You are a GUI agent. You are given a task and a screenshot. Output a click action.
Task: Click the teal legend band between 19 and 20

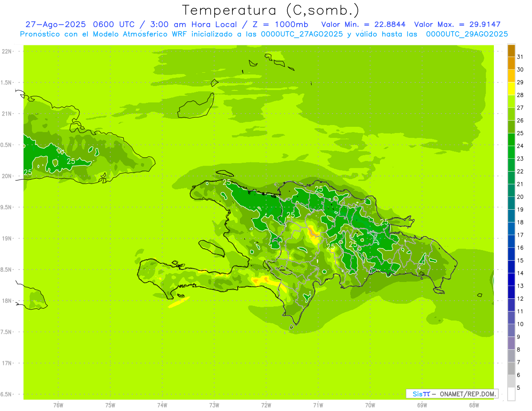point(511,204)
